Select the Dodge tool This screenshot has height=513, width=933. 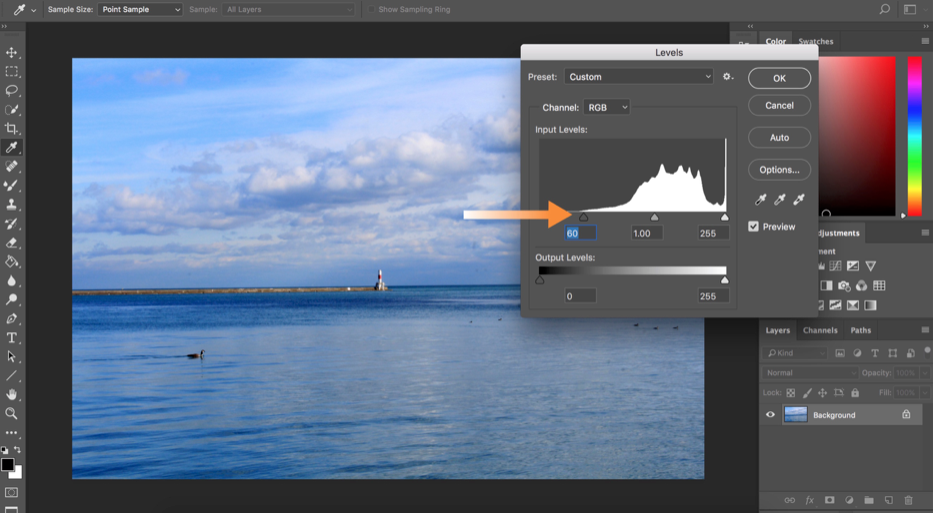[x=11, y=299]
